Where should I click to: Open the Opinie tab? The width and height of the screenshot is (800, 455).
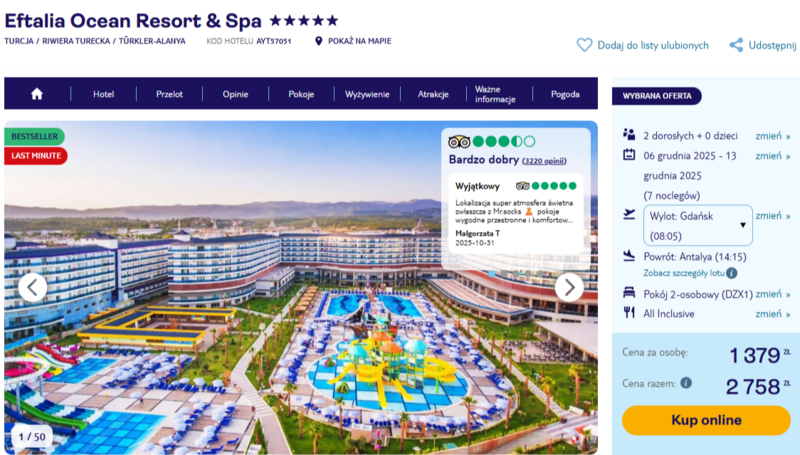coord(235,94)
